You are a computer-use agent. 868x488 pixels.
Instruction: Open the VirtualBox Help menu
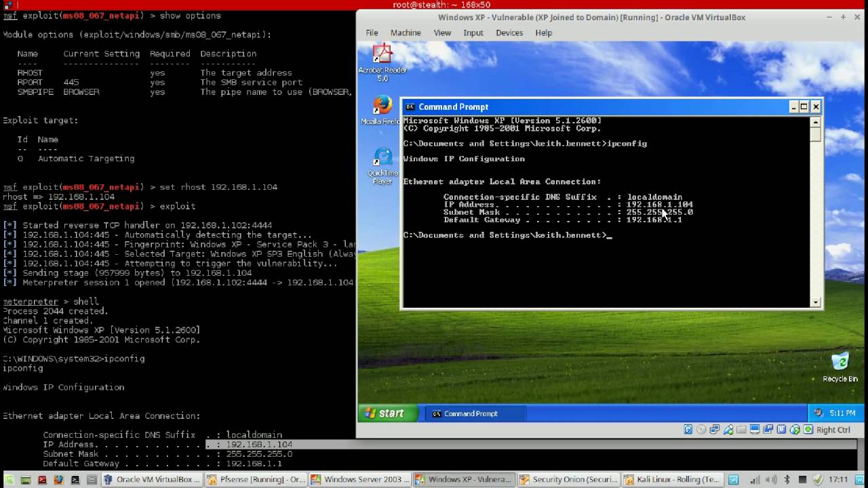coord(543,33)
